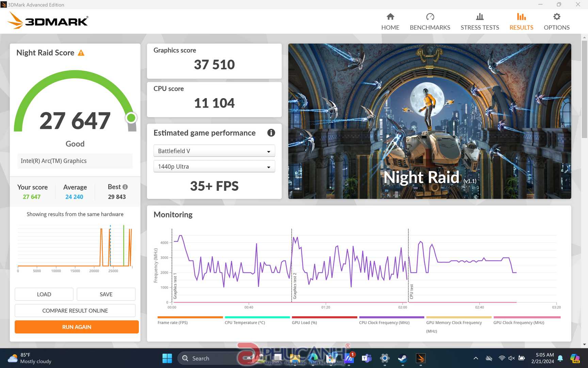Click the vertical scrollbar thumb
Image resolution: width=588 pixels, height=368 pixels.
tap(584, 89)
